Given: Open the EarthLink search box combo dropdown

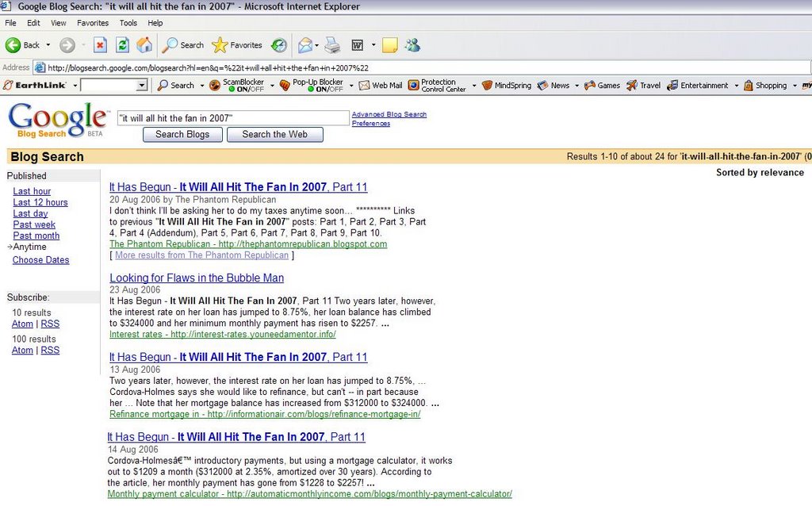Looking at the screenshot, I should click(142, 86).
